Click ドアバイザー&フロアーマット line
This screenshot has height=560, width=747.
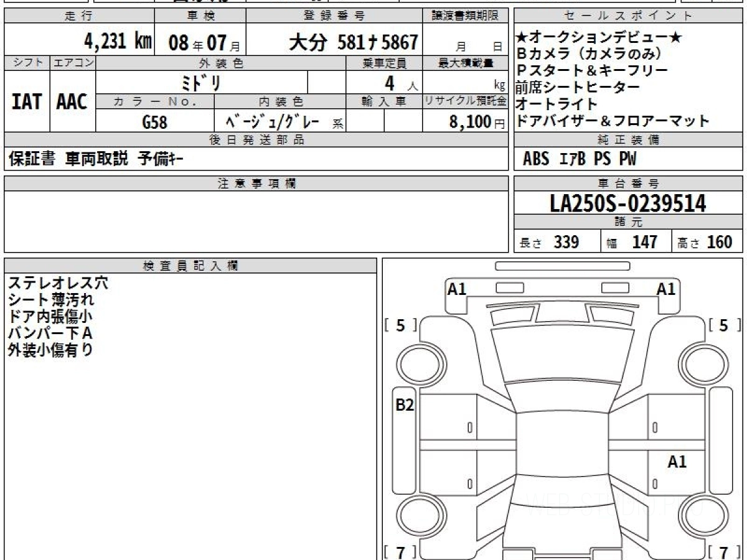pyautogui.click(x=613, y=121)
